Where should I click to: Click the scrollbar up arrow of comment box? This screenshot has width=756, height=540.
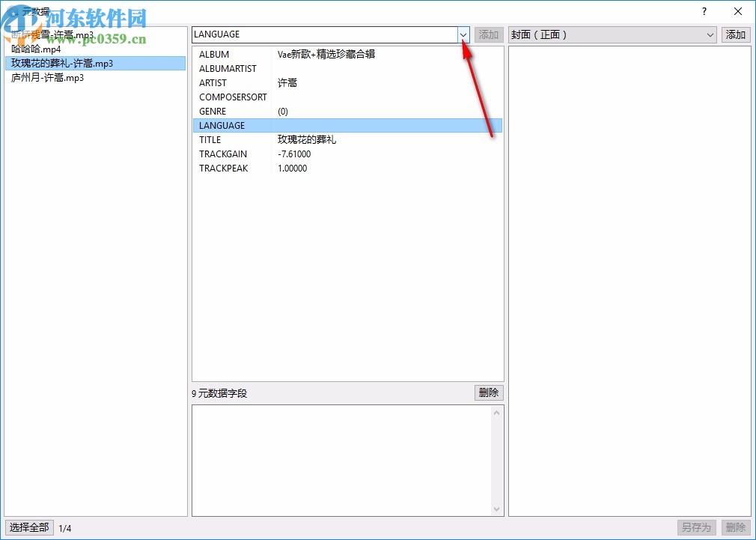point(497,412)
